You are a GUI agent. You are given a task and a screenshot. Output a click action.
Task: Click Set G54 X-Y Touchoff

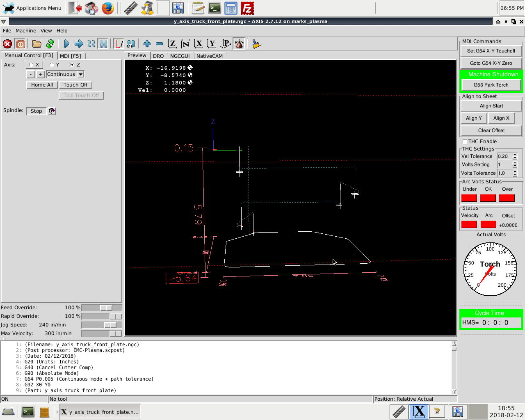(x=491, y=51)
